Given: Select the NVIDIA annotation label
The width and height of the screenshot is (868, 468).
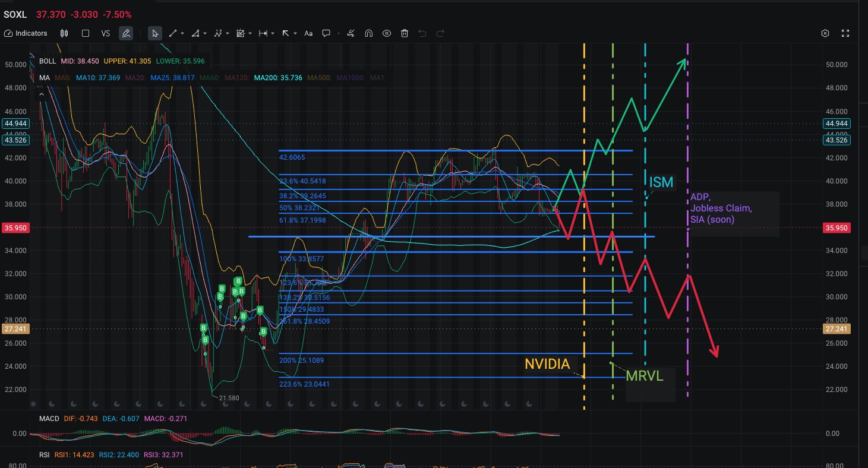Looking at the screenshot, I should tap(547, 364).
